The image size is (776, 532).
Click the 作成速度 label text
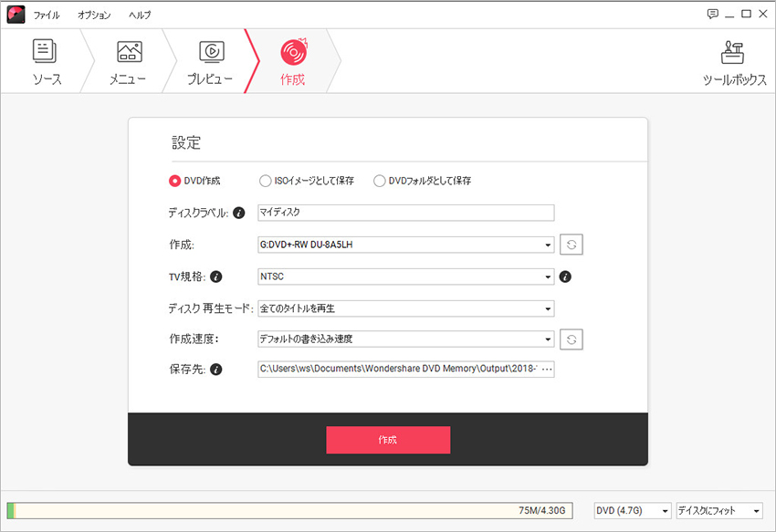194,339
